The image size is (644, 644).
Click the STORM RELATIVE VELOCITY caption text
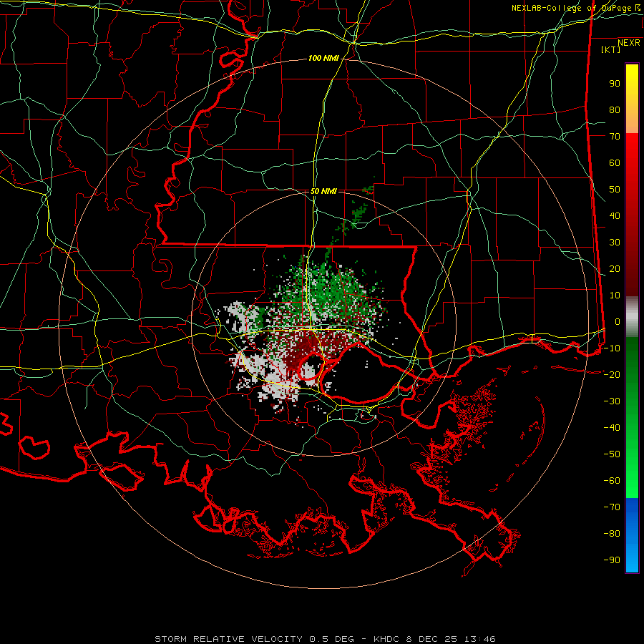point(228,639)
